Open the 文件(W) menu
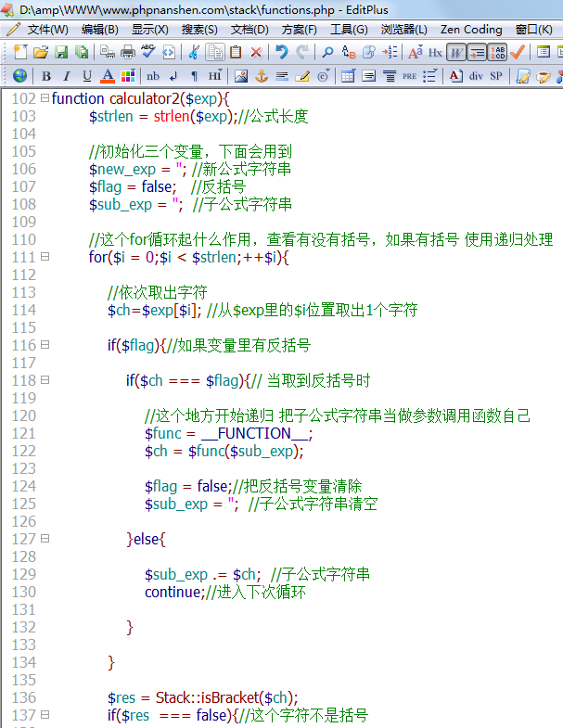Screen dimensions: 563x728 click(x=47, y=30)
